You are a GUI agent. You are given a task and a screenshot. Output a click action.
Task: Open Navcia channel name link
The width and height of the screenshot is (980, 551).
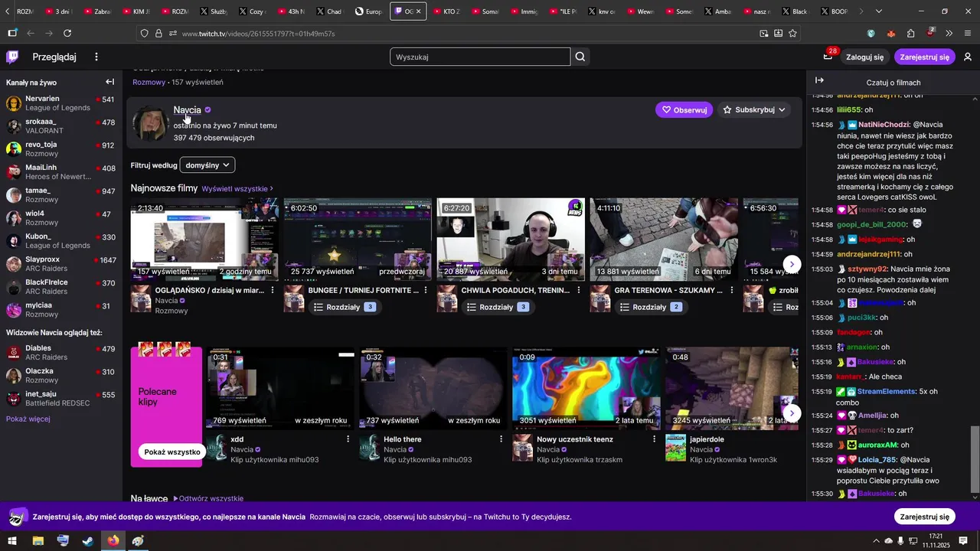[187, 109]
